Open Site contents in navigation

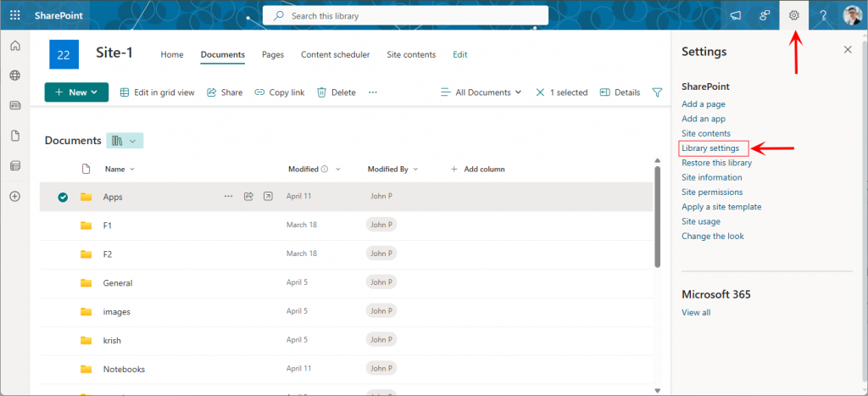[411, 54]
